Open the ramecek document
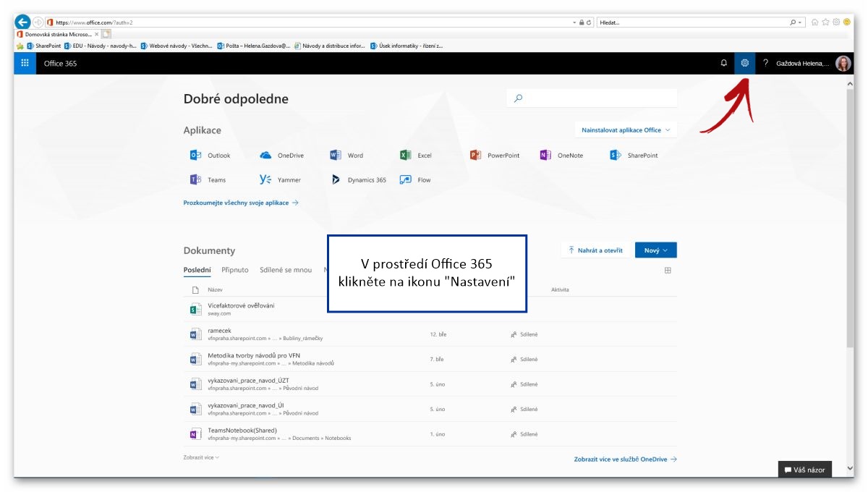The height and width of the screenshot is (492, 868). tap(220, 331)
